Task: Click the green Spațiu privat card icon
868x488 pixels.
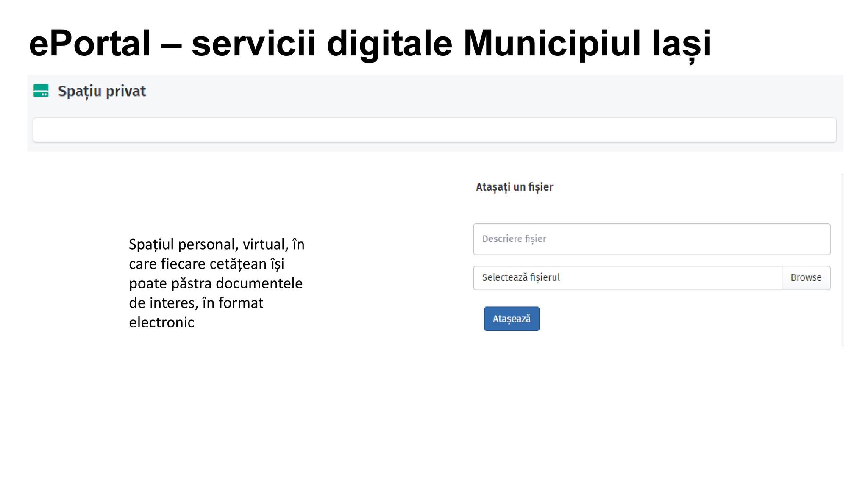Action: [41, 91]
